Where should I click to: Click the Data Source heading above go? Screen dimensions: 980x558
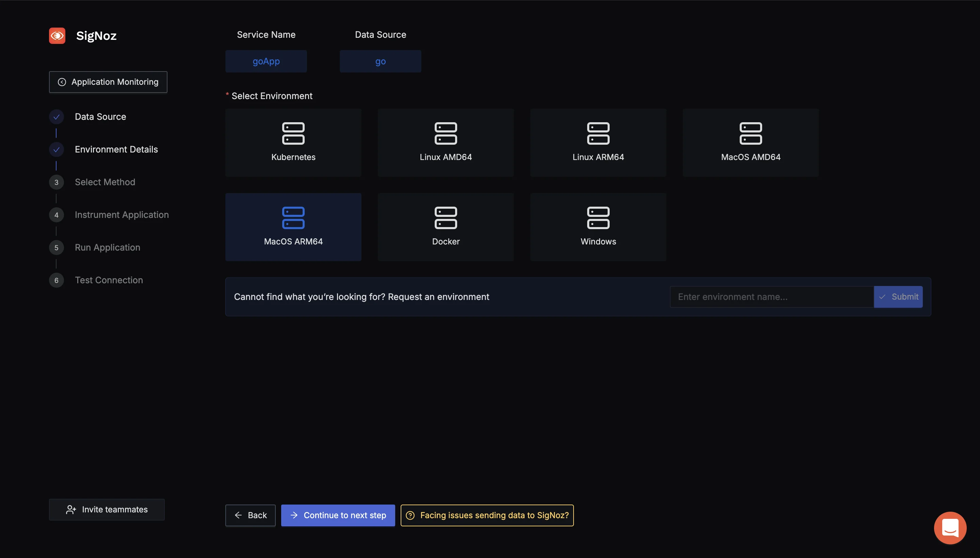(381, 35)
